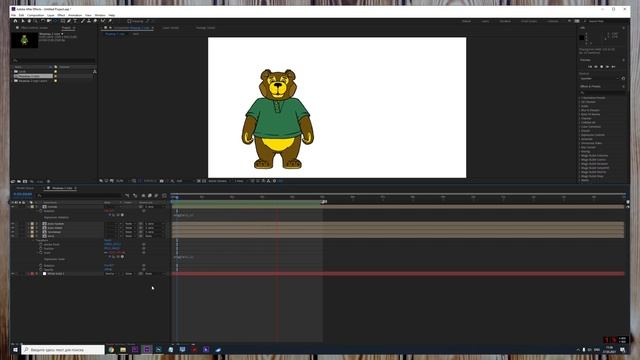Go to first frame in Preview panel
This screenshot has height=360, width=640.
click(589, 67)
